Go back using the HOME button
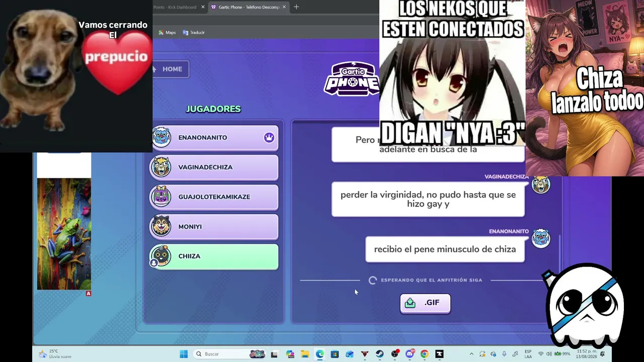Image resolution: width=644 pixels, height=362 pixels. coord(170,69)
